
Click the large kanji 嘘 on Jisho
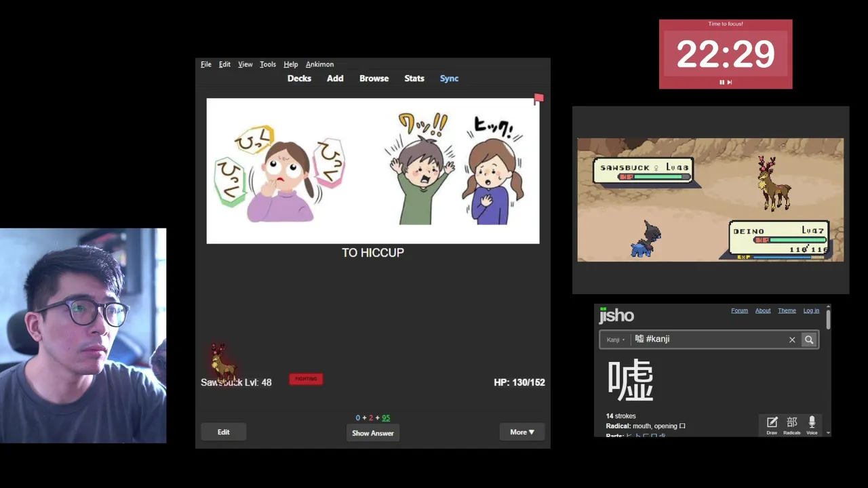point(631,381)
